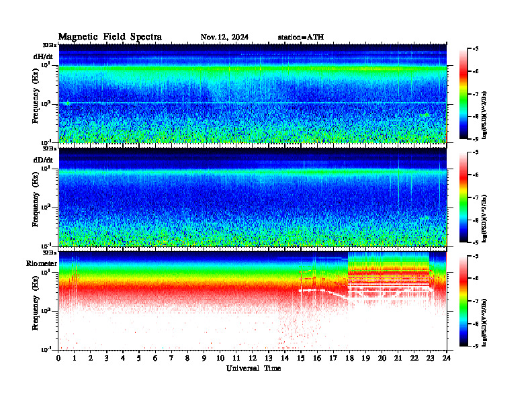This screenshot has height=411, width=532.
Task: Click the "dH/dt" panel label
Action: [43, 56]
